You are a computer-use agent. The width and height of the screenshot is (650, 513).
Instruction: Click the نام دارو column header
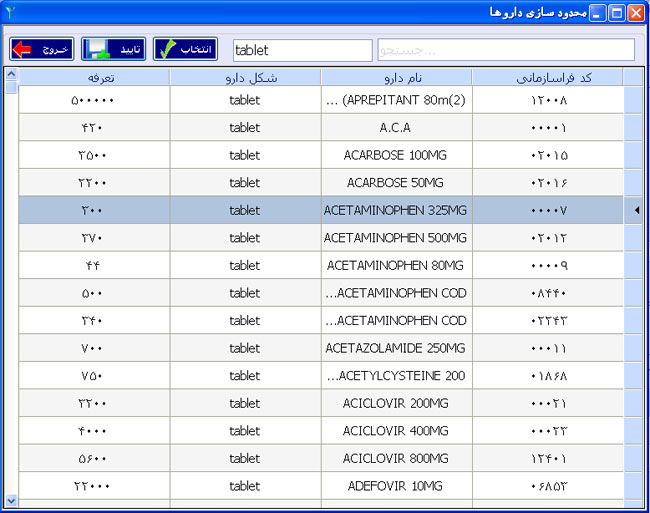click(396, 77)
